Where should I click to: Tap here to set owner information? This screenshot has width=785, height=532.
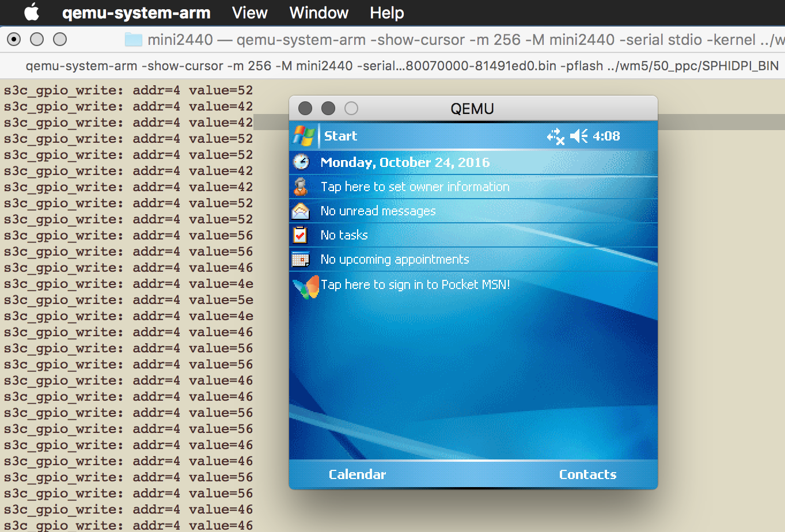click(x=415, y=187)
